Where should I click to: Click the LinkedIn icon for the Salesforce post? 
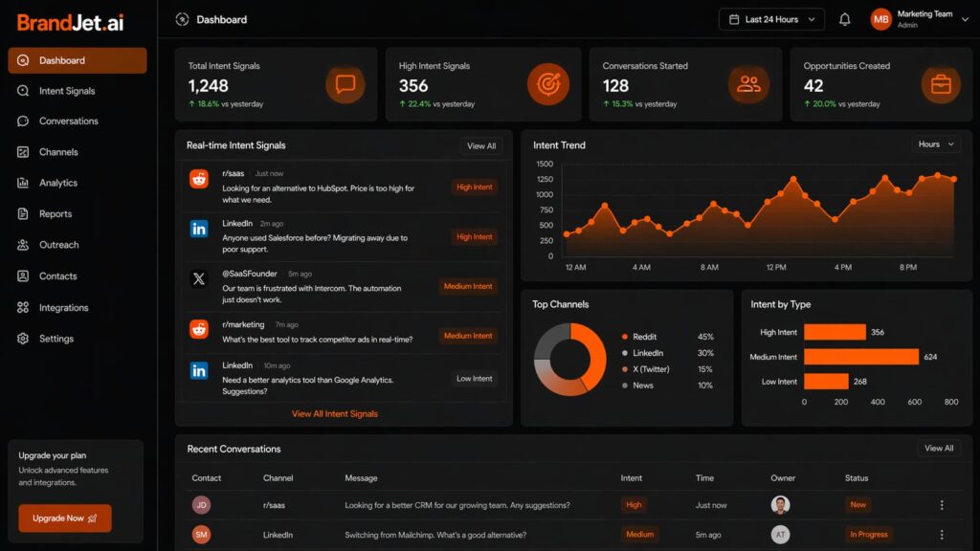pos(199,229)
